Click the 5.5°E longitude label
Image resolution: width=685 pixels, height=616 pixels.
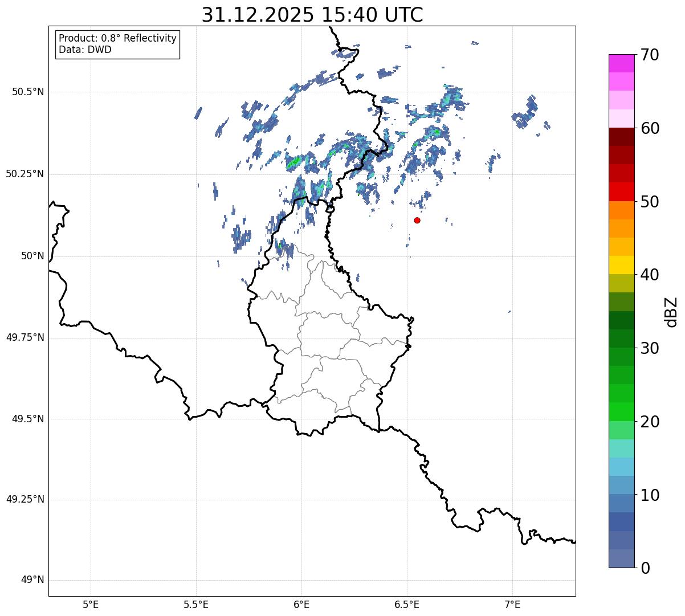coord(196,604)
